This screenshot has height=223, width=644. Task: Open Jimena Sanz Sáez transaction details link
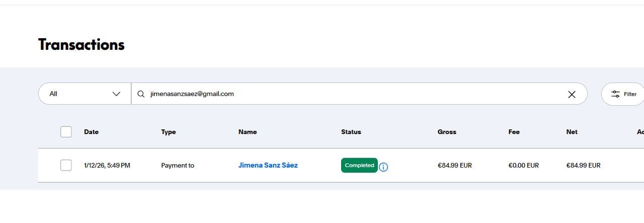click(268, 165)
